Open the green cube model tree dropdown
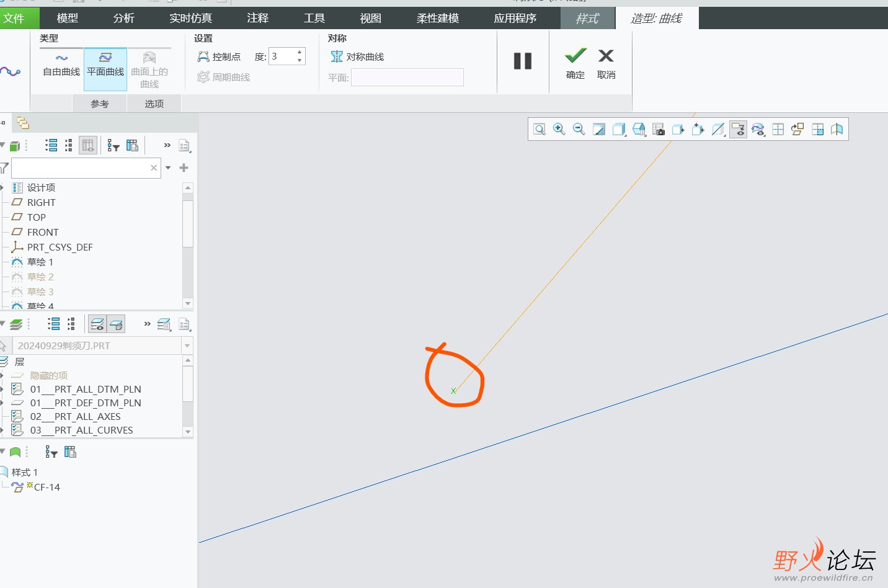This screenshot has height=588, width=888. [15, 146]
